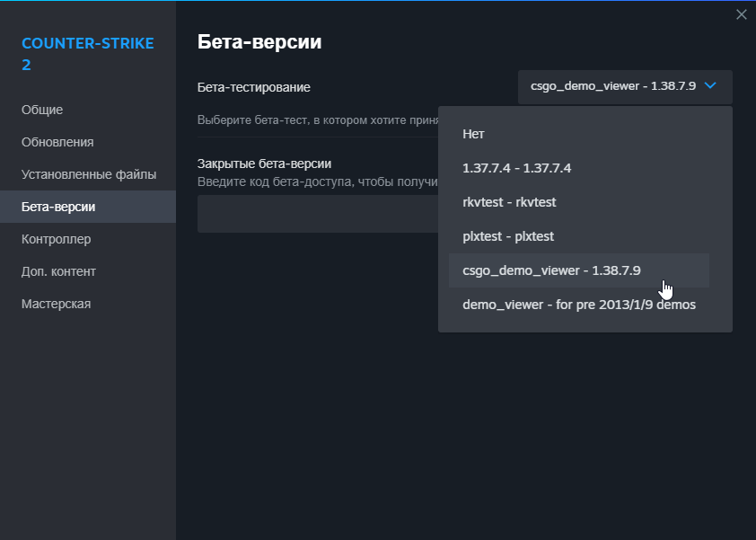Choose the 1.37.7.4 - 1.37.7.4 beta
Screen dimensions: 756x540
(x=578, y=168)
